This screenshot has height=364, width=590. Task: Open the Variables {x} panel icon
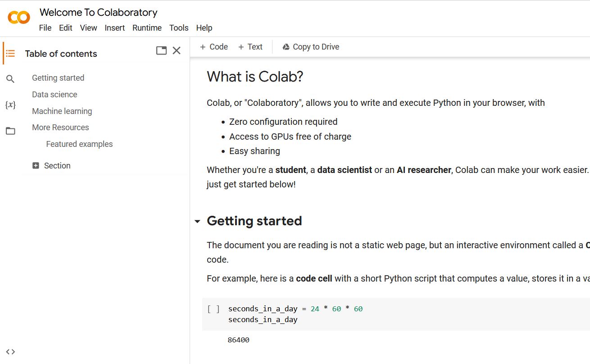pos(10,105)
